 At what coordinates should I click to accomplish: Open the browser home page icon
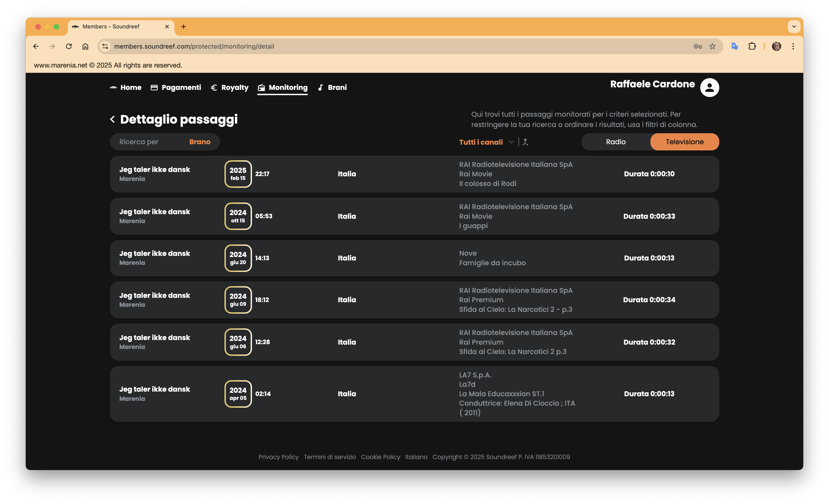coord(85,46)
